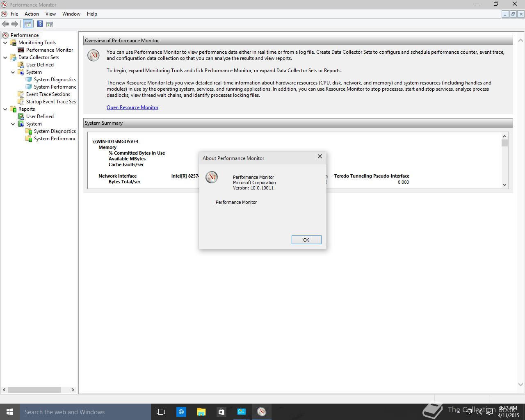The width and height of the screenshot is (525, 420).
Task: Close the About Performance Monitor dialog
Action: (320, 156)
